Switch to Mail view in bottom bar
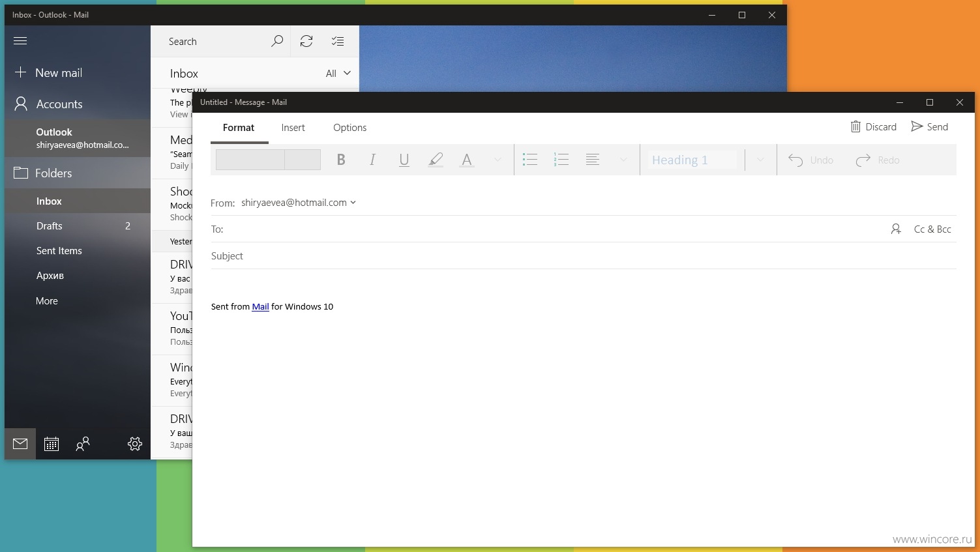 click(20, 444)
